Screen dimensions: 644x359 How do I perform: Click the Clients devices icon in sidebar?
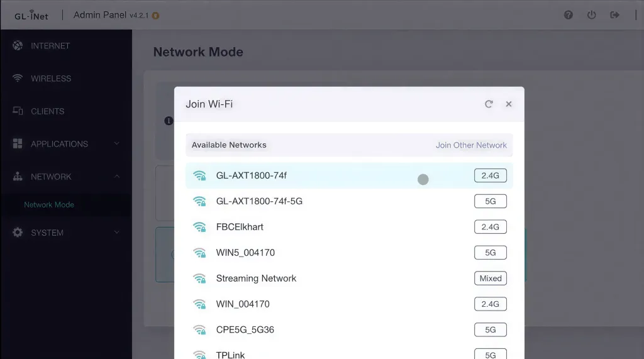(18, 111)
